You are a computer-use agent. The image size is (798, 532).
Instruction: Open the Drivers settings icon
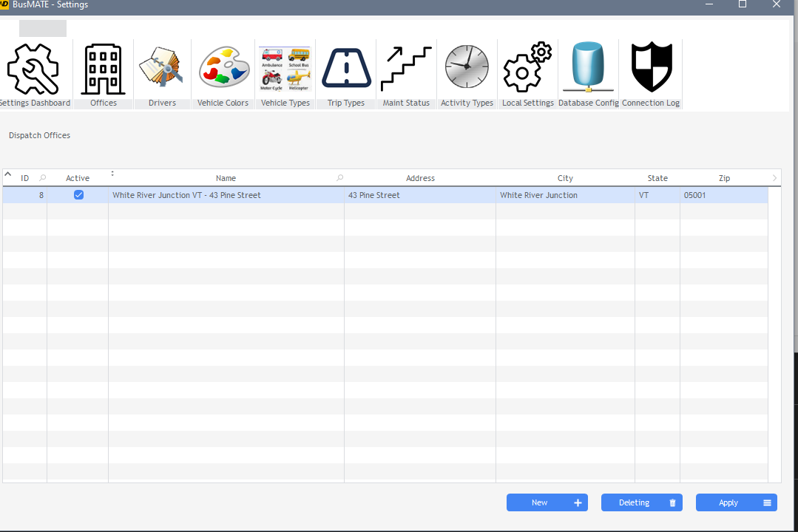tap(162, 68)
